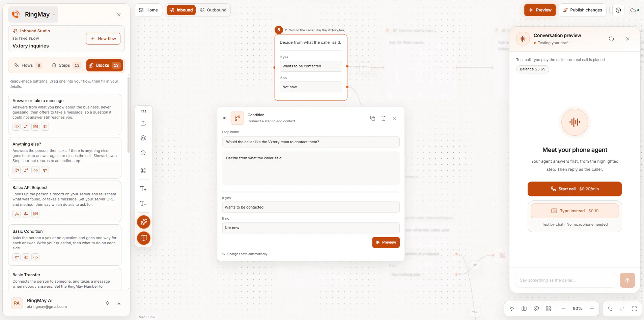The width and height of the screenshot is (644, 320).
Task: Duplicate the Condition step
Action: (x=373, y=118)
